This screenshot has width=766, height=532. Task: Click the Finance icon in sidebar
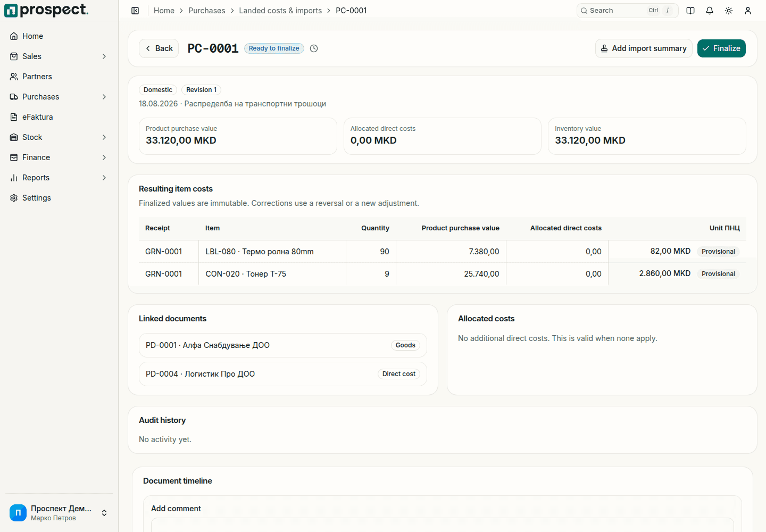point(14,157)
